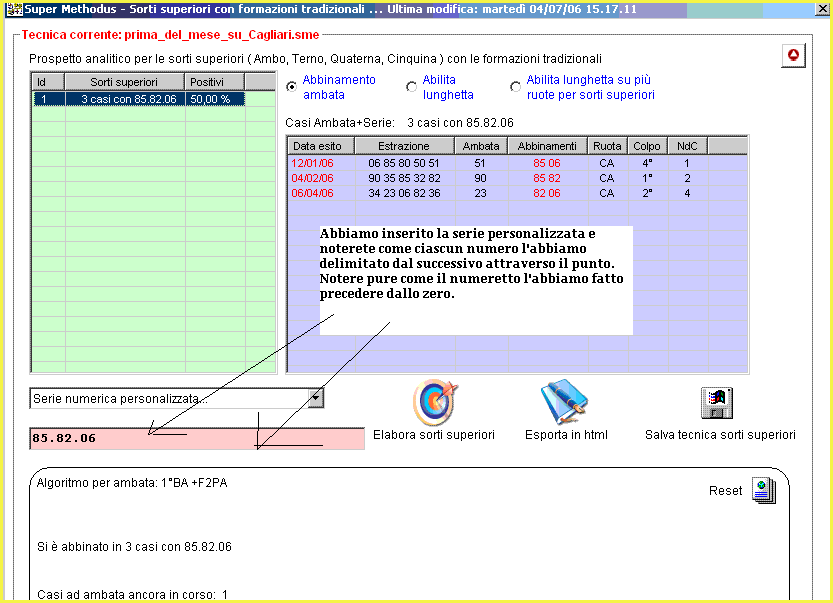Image resolution: width=833 pixels, height=603 pixels.
Task: Click the pink series input field with 85.82.06
Action: pyautogui.click(x=197, y=438)
